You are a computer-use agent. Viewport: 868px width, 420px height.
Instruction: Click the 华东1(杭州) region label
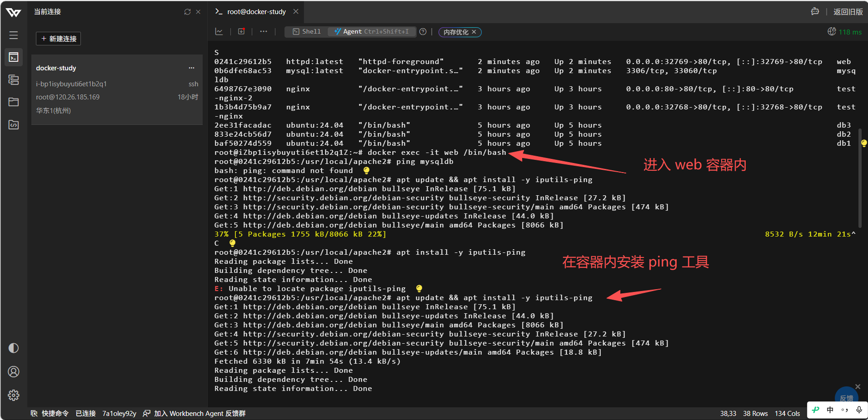(x=54, y=110)
